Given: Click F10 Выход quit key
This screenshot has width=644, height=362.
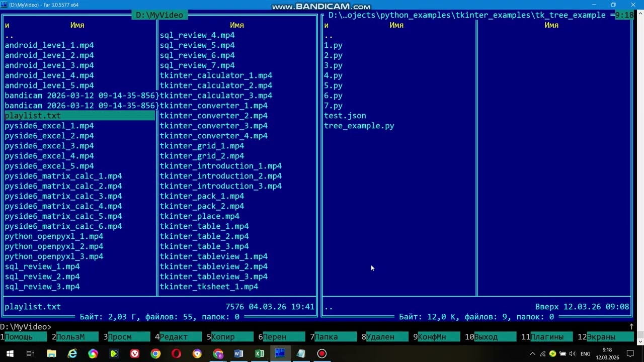Looking at the screenshot, I should coord(491,337).
